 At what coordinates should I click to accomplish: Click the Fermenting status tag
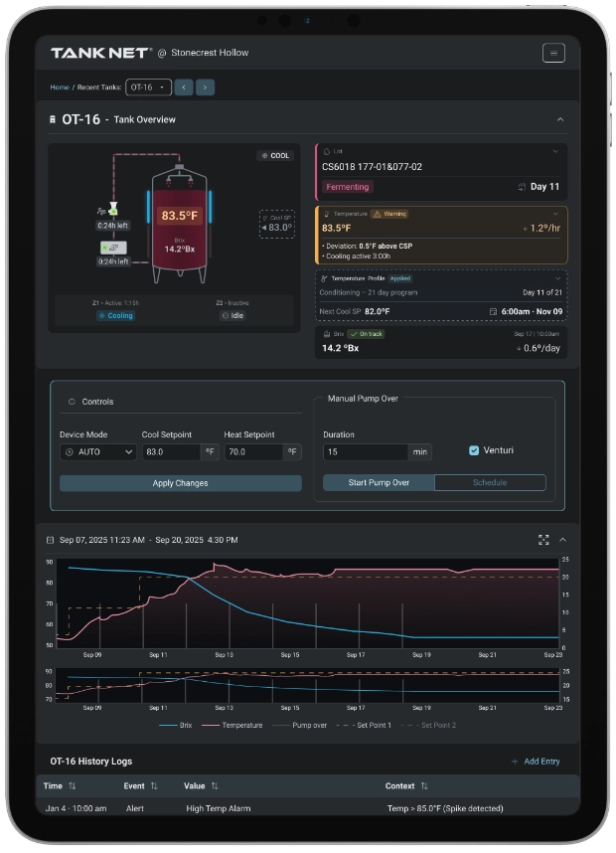click(348, 187)
